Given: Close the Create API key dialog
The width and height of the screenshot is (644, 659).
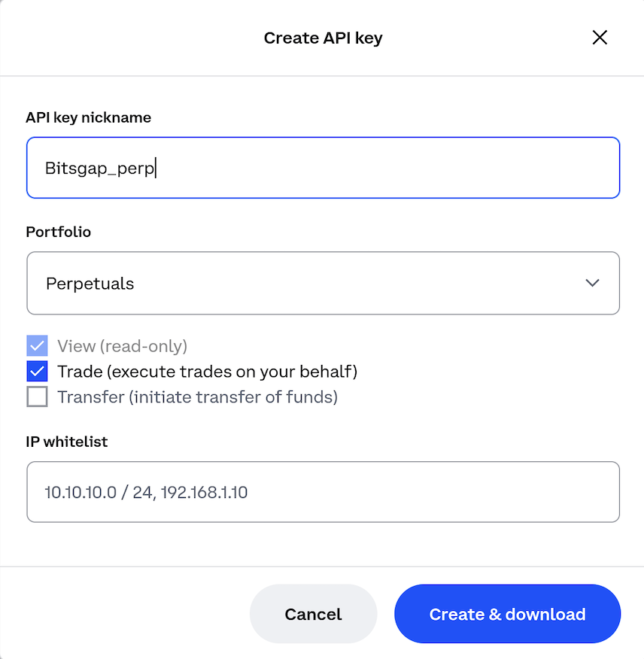Looking at the screenshot, I should pos(600,38).
